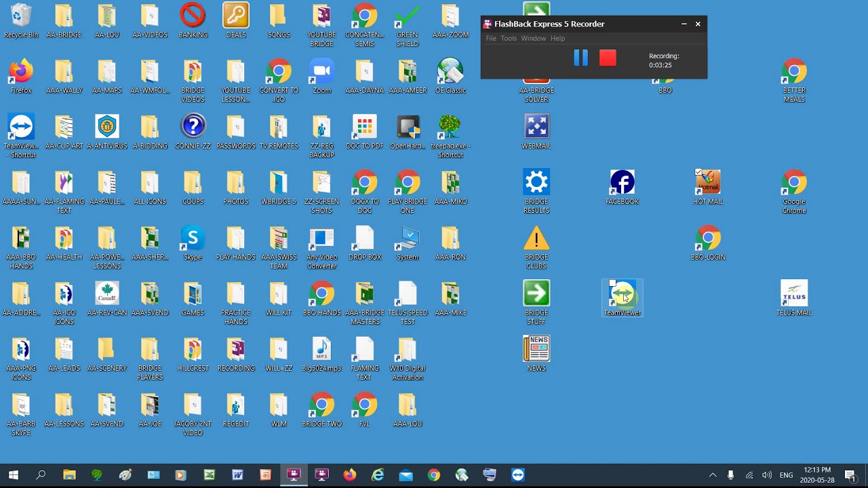Screen dimensions: 868x488
Task: Show hidden system tray icons
Action: pyautogui.click(x=713, y=475)
